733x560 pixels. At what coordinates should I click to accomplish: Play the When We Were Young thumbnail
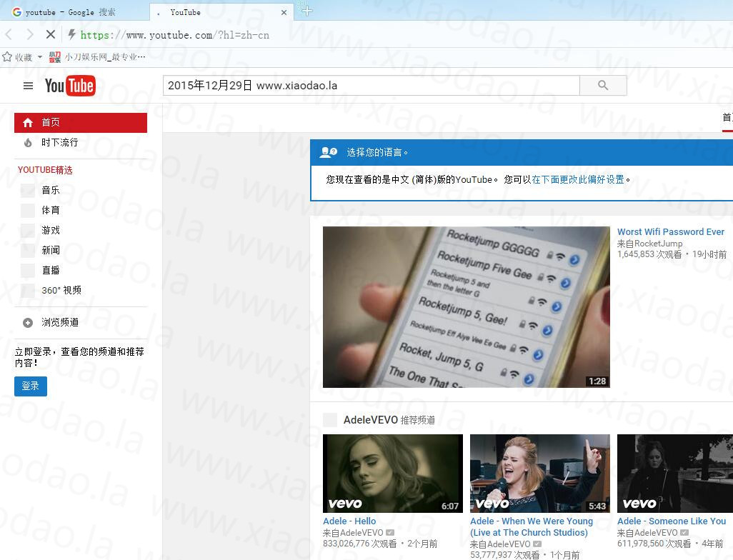pos(540,474)
